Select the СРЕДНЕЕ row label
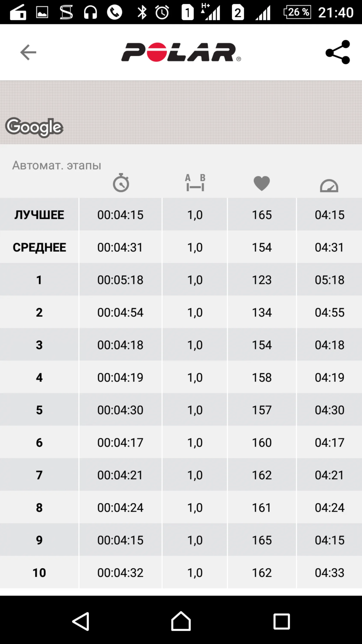Viewport: 362px width, 644px height. (x=39, y=247)
